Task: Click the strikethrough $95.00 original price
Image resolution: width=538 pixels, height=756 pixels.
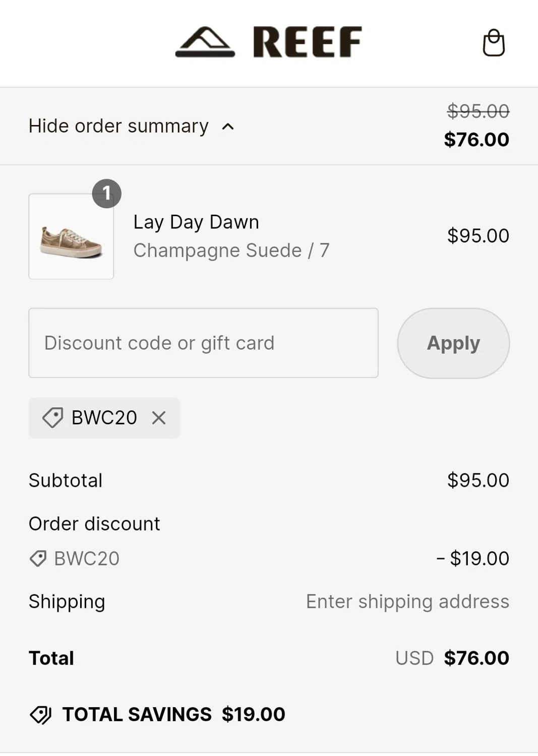Action: tap(478, 111)
